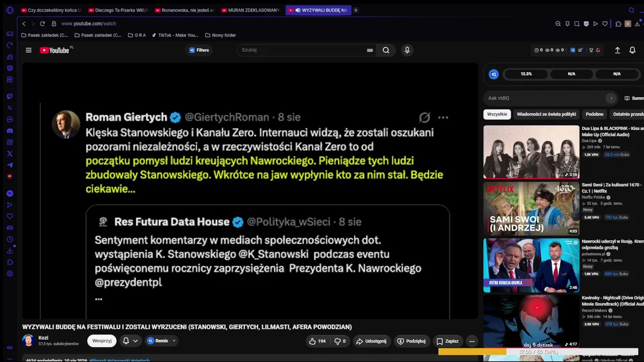Open Twitch from the browser sidebar
This screenshot has height=362, width=644.
tap(10, 96)
